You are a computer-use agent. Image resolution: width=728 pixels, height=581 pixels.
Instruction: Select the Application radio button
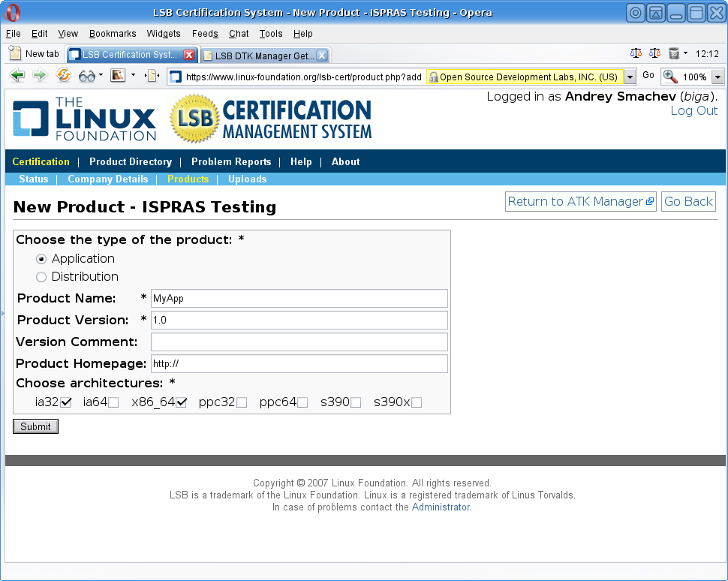(41, 259)
